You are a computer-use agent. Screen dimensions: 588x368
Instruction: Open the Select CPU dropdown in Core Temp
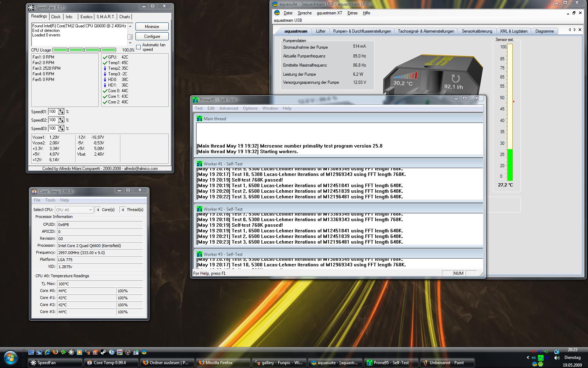pos(74,210)
